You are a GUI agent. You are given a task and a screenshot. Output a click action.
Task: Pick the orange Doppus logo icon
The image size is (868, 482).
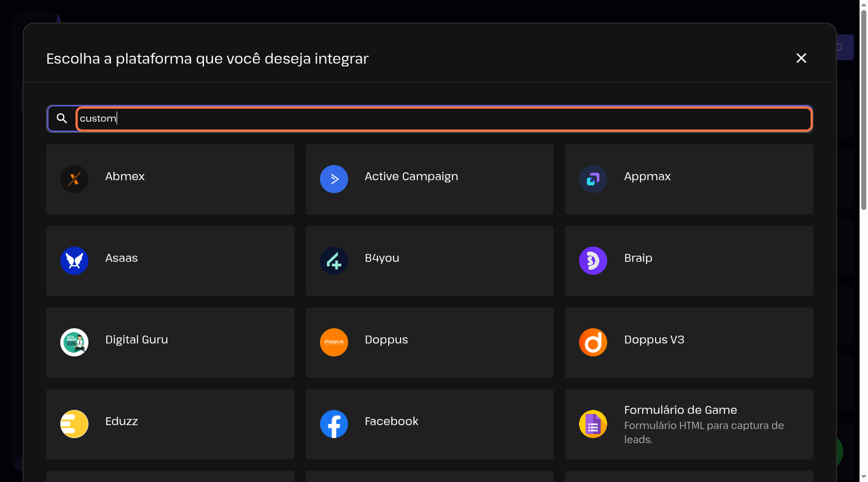[334, 342]
